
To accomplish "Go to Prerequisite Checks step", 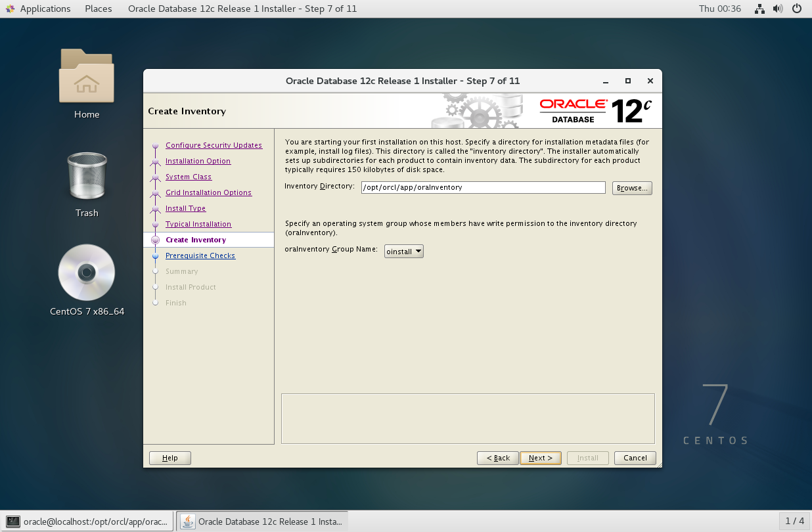I will (200, 255).
